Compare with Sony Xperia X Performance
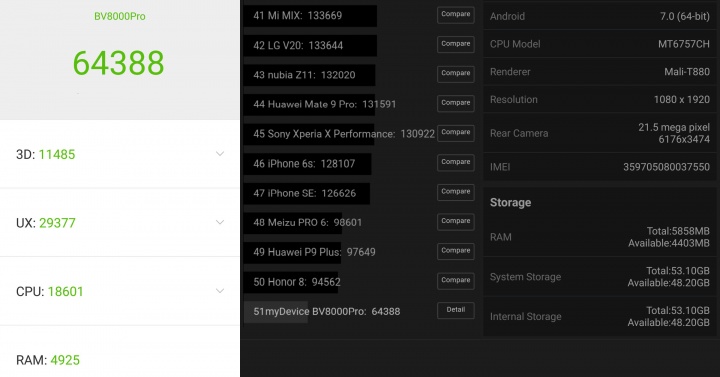 [456, 133]
